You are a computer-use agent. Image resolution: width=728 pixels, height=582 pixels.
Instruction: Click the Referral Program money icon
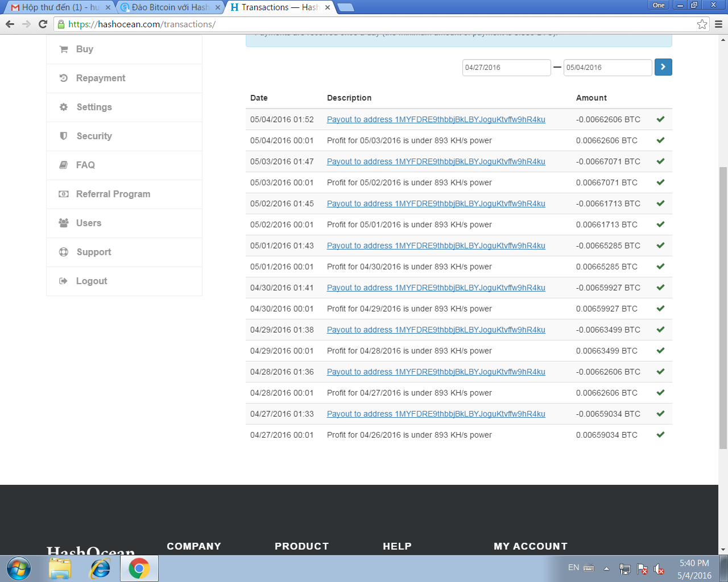64,194
